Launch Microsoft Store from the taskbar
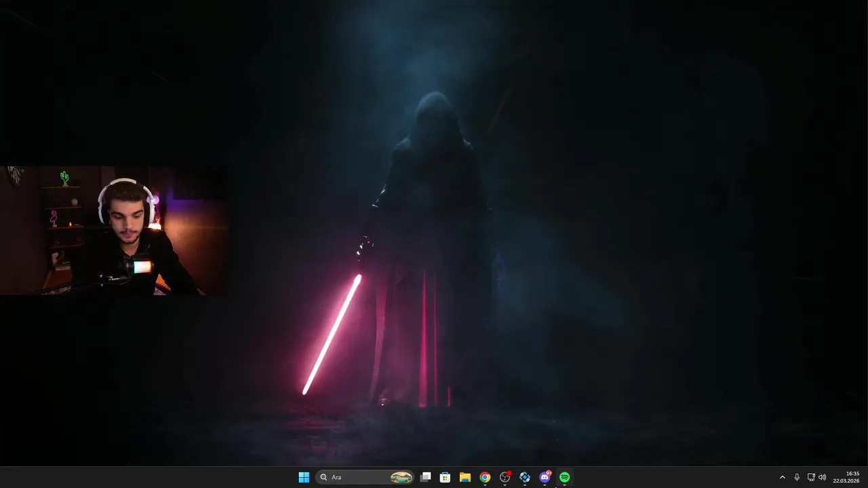This screenshot has width=868, height=488. [x=445, y=477]
